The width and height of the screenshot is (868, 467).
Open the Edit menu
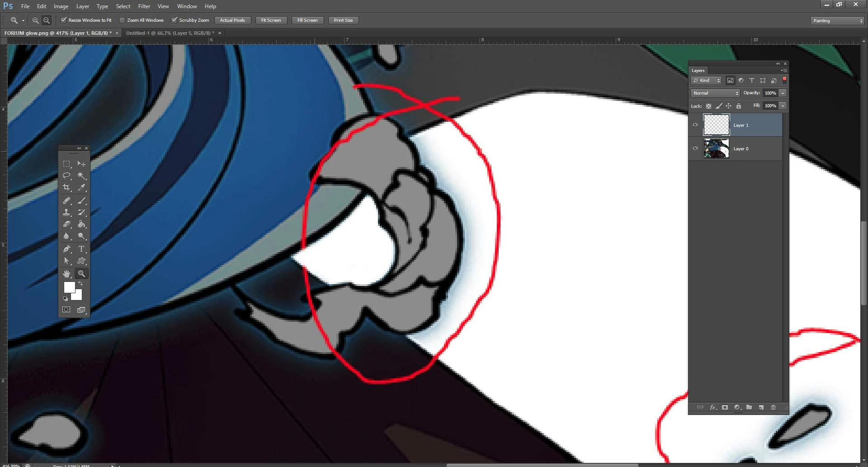click(x=42, y=6)
